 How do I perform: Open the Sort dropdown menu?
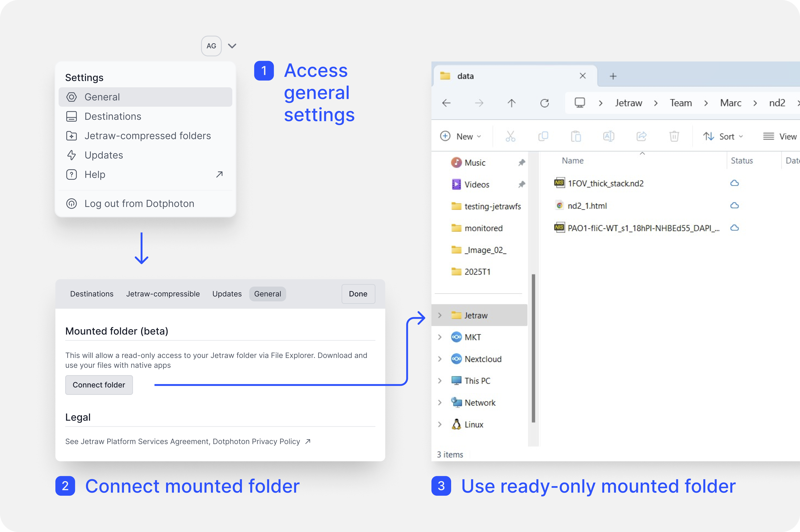723,136
